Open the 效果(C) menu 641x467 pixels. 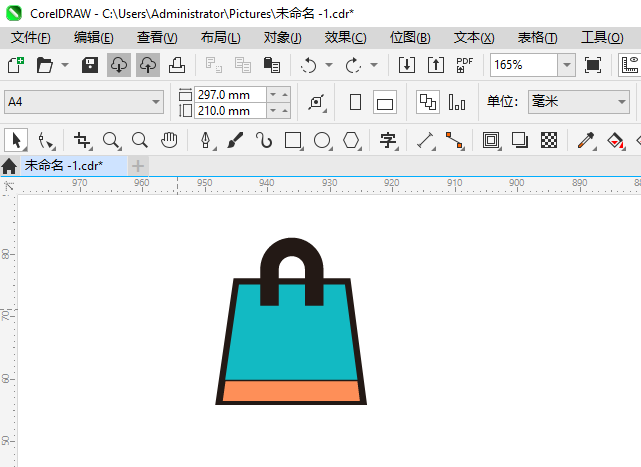[345, 38]
